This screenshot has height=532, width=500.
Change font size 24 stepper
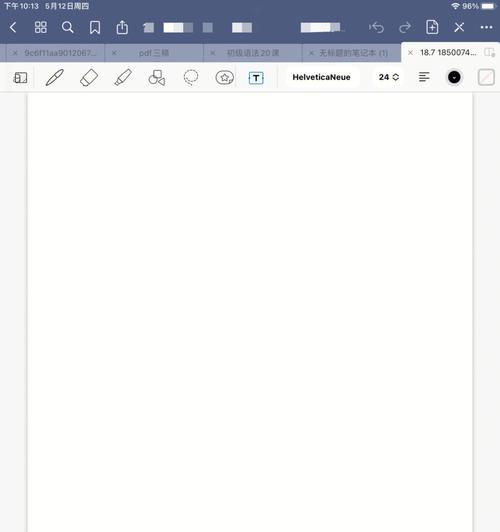pos(389,77)
